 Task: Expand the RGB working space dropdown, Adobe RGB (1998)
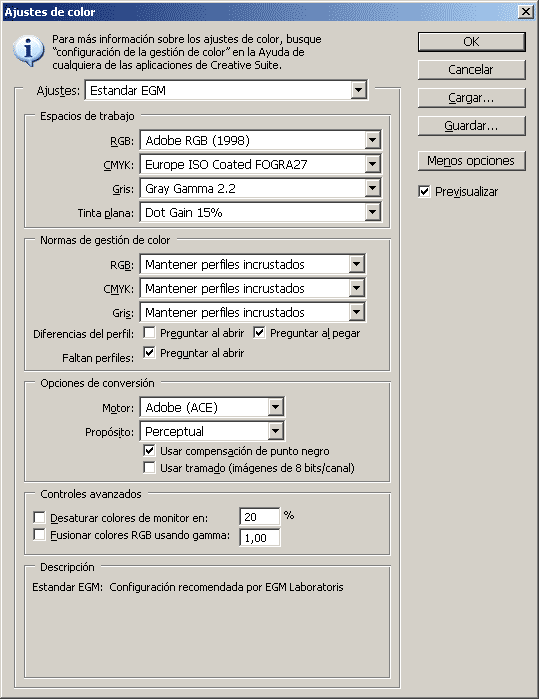pos(260,140)
